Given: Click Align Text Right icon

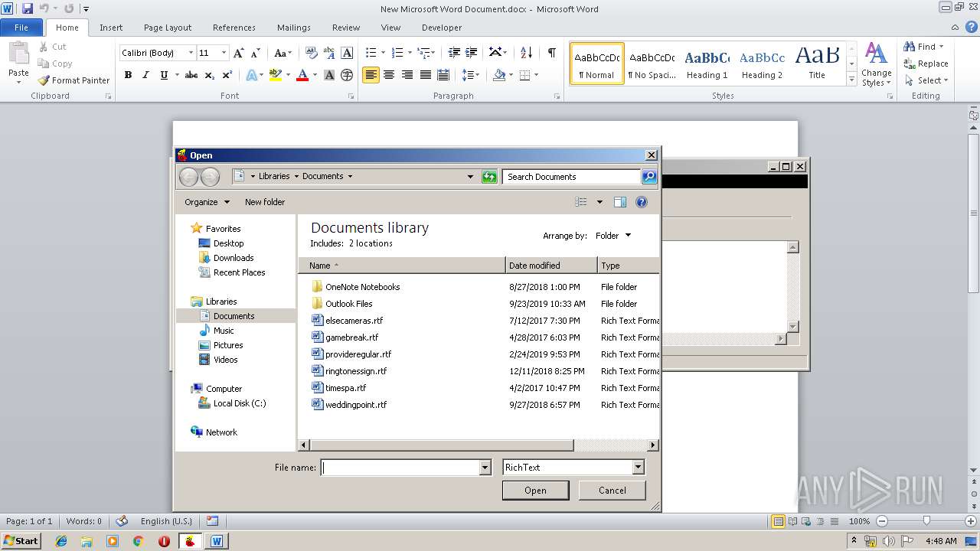Looking at the screenshot, I should [x=407, y=75].
